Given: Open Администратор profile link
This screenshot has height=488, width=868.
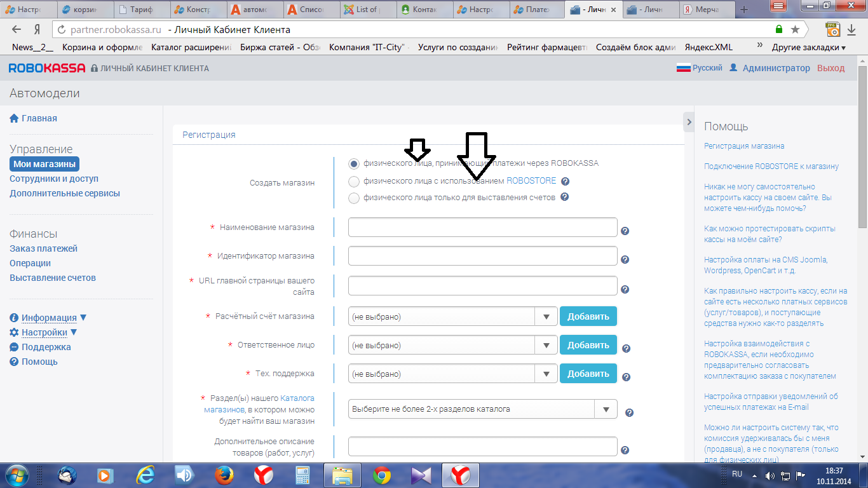Looking at the screenshot, I should (x=770, y=68).
